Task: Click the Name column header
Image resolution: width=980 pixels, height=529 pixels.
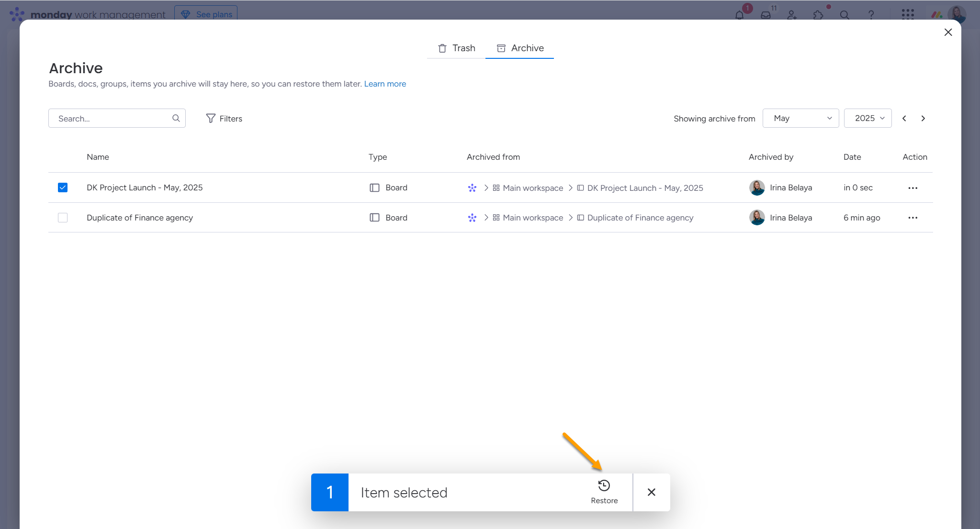Action: [98, 157]
